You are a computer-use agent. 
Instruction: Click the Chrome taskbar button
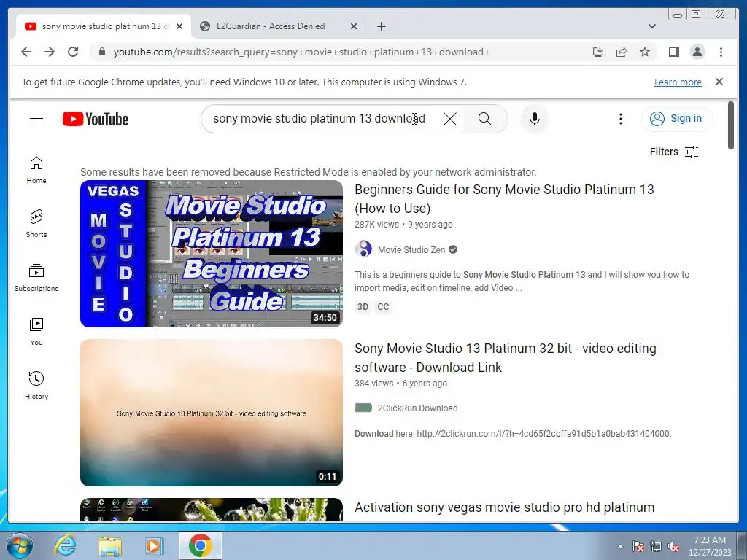pos(201,545)
